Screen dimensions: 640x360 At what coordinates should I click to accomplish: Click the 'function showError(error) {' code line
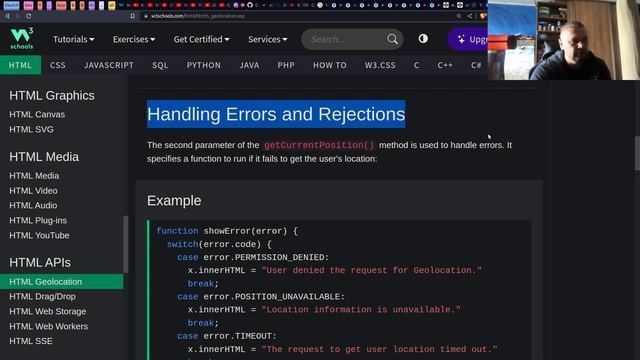(x=227, y=231)
